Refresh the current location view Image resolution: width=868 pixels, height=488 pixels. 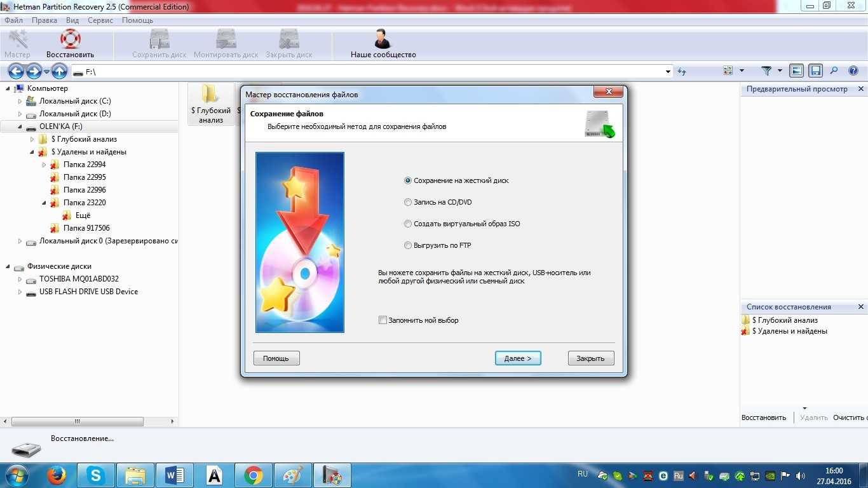pyautogui.click(x=682, y=71)
